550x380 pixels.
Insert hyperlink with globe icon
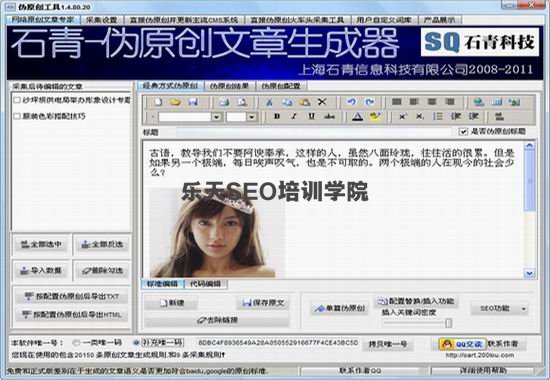tap(478, 102)
